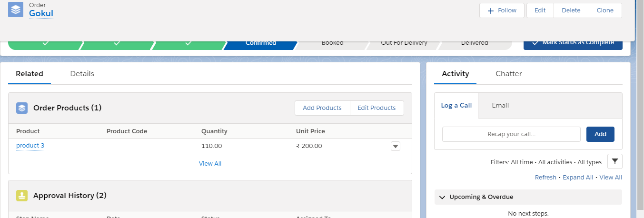This screenshot has height=218, width=644.
Task: Select the Booked status stage
Action: (x=332, y=43)
